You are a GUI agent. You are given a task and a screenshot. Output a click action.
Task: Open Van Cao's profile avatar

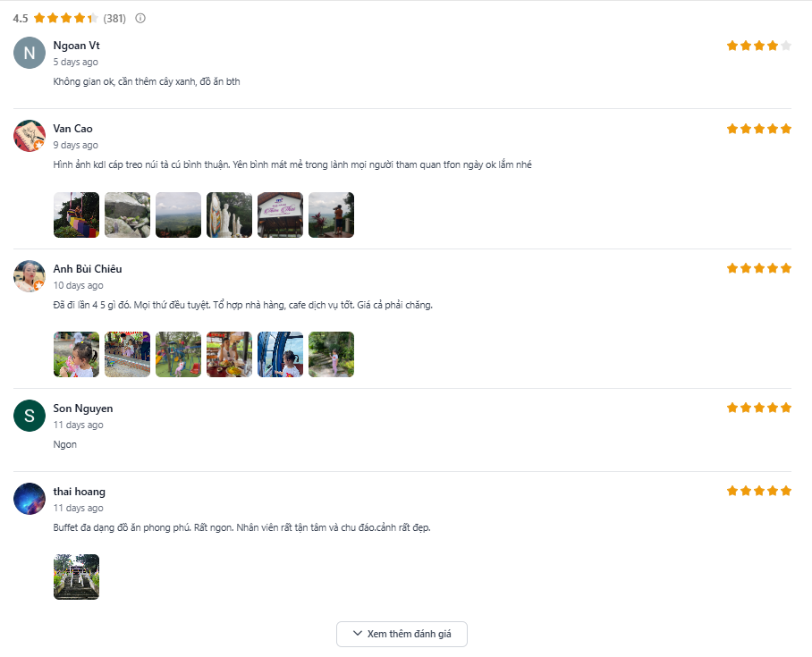(30, 136)
